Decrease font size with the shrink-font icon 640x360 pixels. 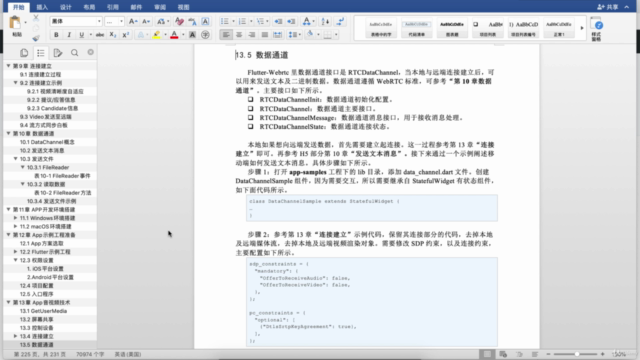tap(146, 22)
